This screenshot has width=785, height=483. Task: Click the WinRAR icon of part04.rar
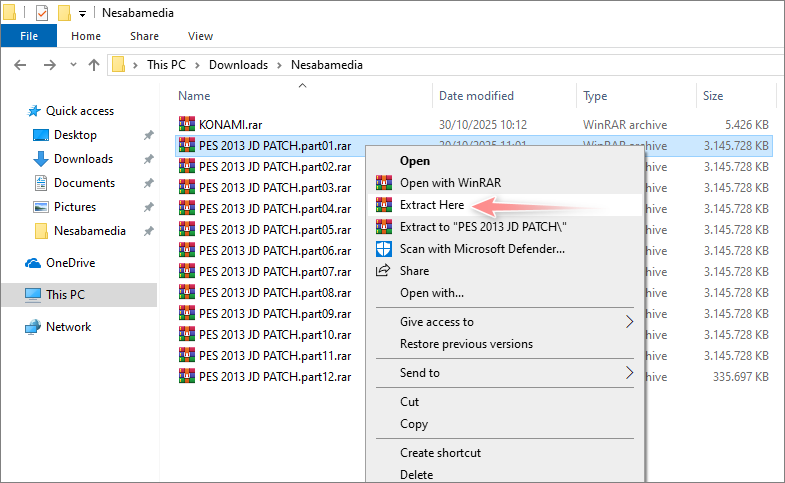pos(187,208)
